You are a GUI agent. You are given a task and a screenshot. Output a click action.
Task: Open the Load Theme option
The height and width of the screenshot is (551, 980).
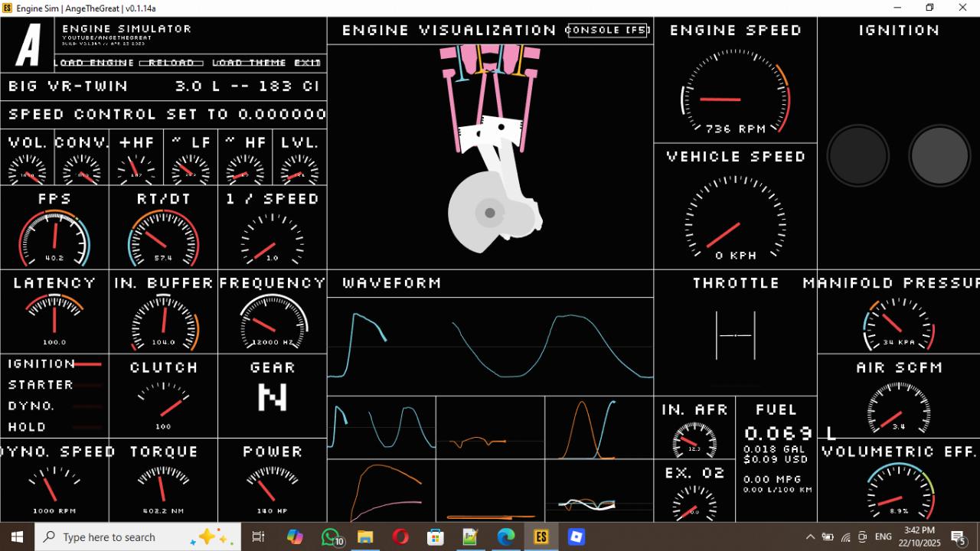pos(249,63)
